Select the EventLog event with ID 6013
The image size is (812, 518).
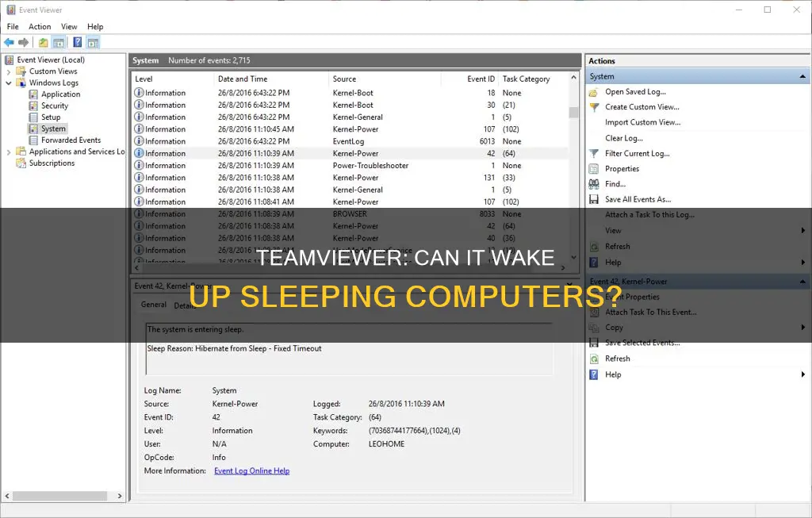(x=350, y=141)
